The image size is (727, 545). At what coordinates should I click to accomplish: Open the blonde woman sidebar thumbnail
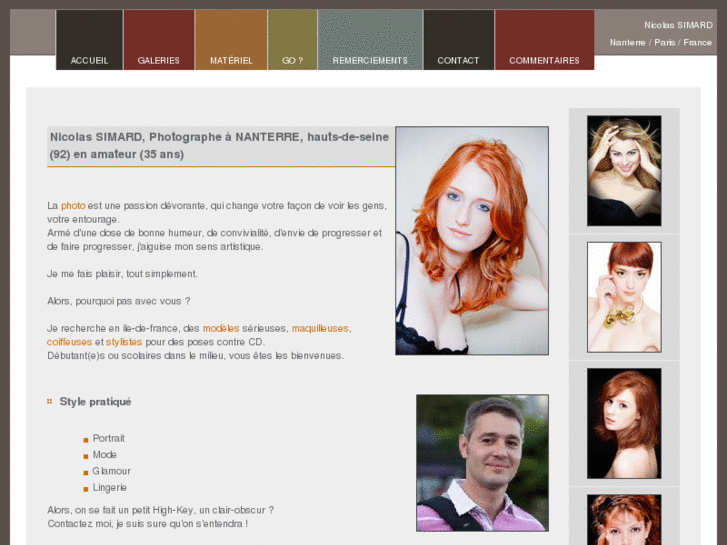[624, 171]
